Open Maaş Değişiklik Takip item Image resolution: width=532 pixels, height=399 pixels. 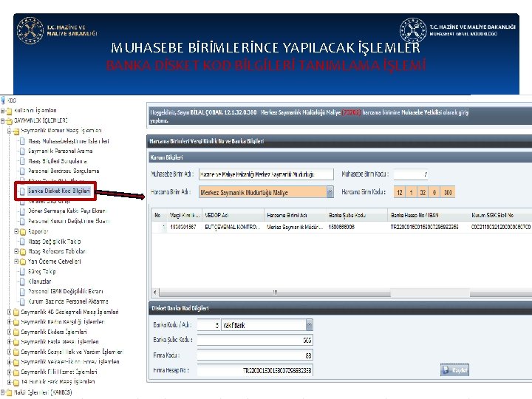(54, 241)
